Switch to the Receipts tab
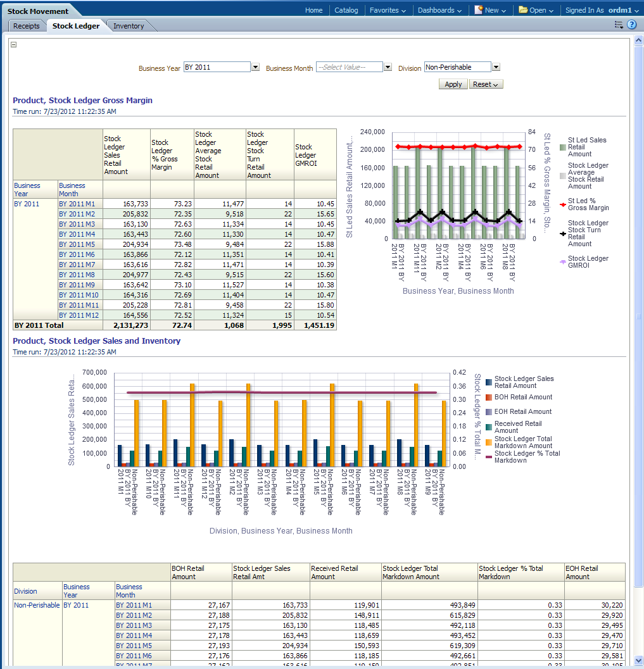This screenshot has width=644, height=669. pyautogui.click(x=27, y=26)
